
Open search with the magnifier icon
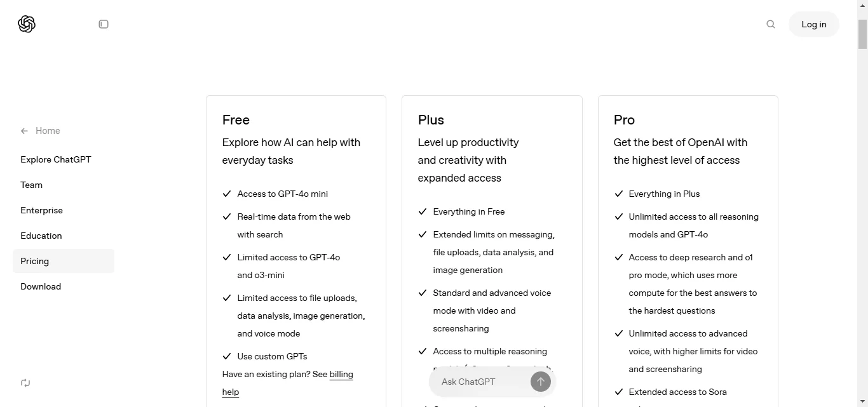coord(770,23)
